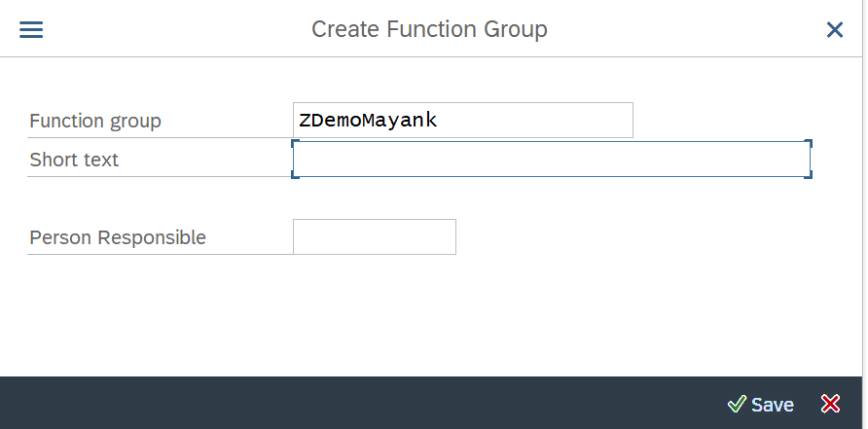
Task: Cancel with the red X icon
Action: click(x=830, y=404)
